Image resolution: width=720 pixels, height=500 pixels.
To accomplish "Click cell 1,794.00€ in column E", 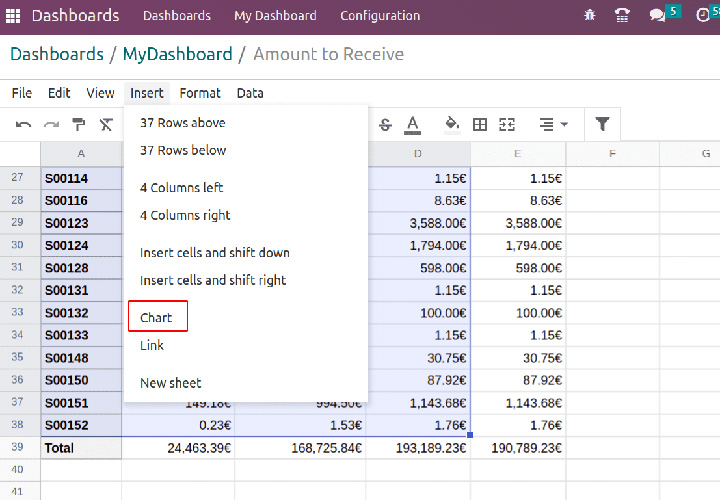I will (518, 246).
